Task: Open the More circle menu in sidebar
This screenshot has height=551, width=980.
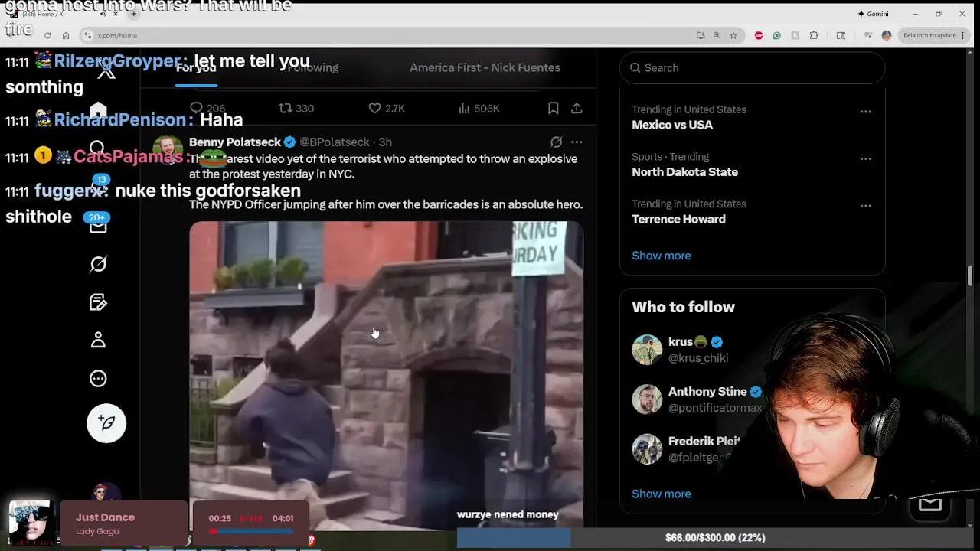Action: pyautogui.click(x=98, y=378)
